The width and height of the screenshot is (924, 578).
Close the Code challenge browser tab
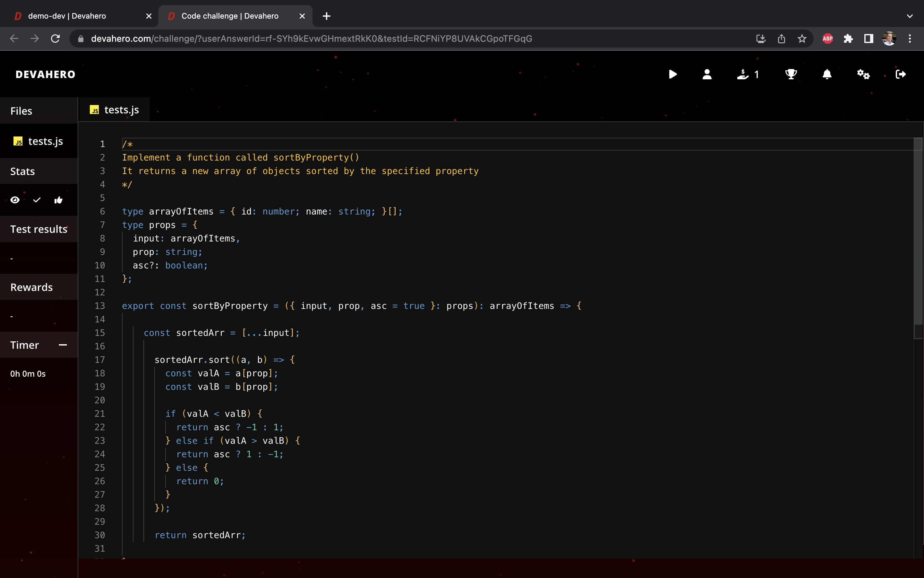tap(302, 16)
